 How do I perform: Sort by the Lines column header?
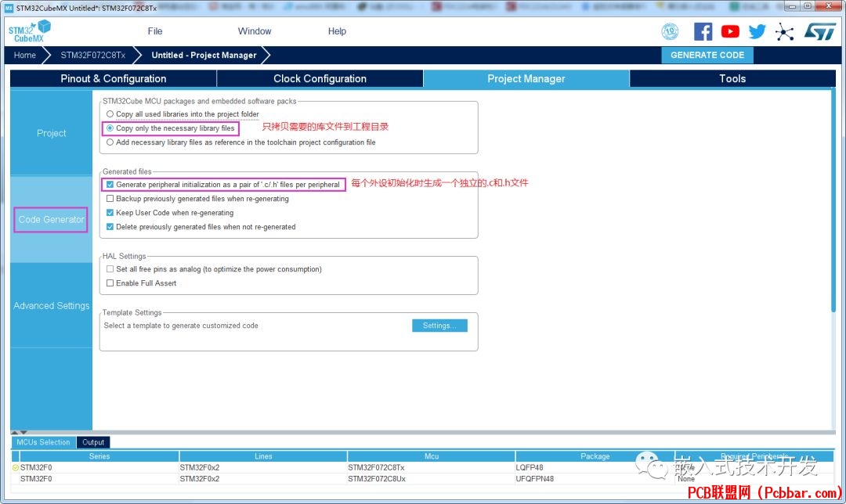(x=263, y=456)
